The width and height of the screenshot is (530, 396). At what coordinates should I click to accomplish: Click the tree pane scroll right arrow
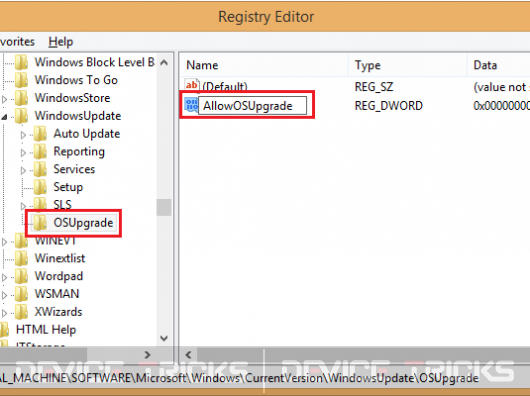pos(147,355)
